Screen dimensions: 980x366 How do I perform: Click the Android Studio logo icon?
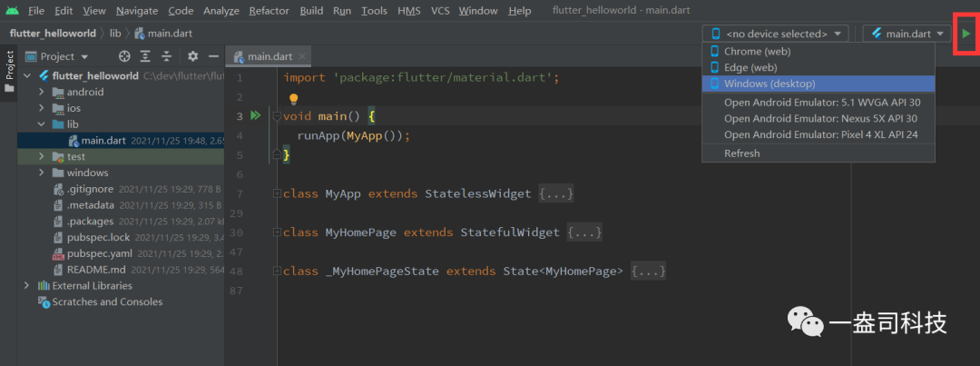tap(11, 10)
